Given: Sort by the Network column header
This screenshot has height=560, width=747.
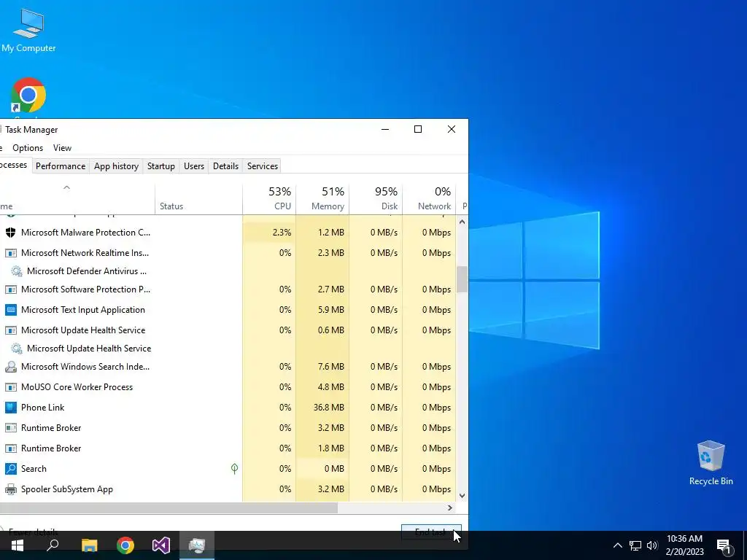Looking at the screenshot, I should [429, 199].
